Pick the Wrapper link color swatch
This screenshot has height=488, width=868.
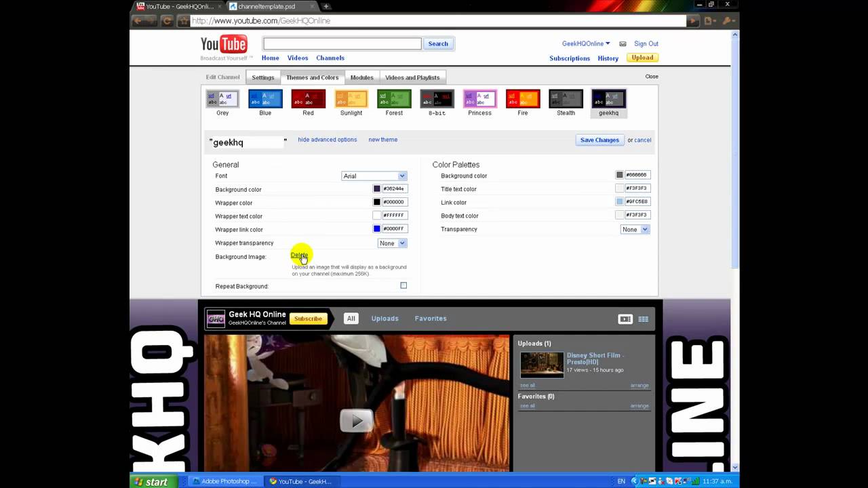click(377, 229)
